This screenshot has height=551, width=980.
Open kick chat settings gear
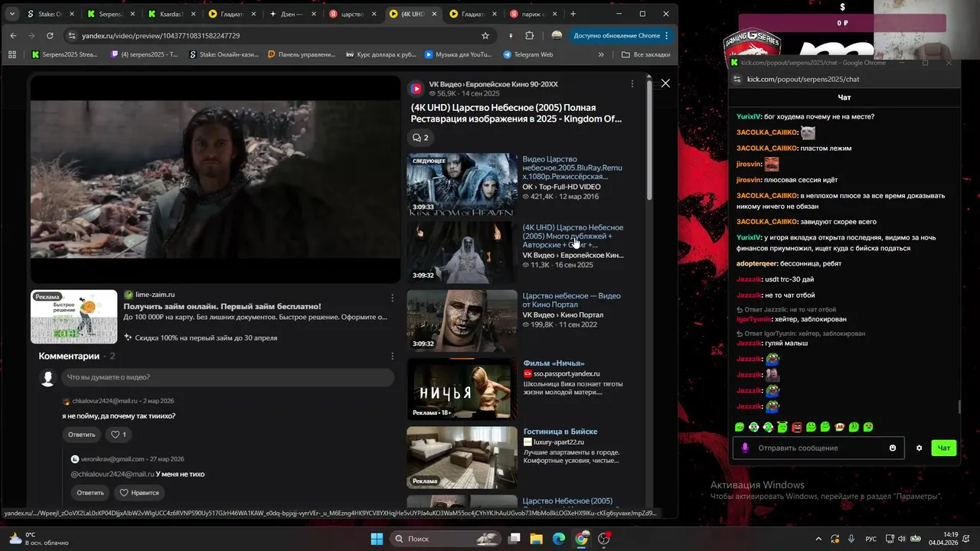tap(920, 448)
